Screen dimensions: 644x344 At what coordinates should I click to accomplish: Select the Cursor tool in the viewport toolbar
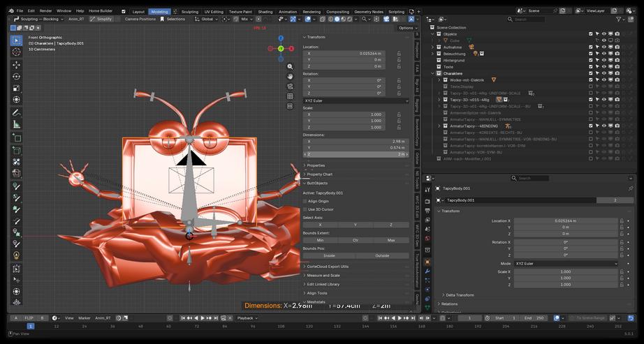16,52
